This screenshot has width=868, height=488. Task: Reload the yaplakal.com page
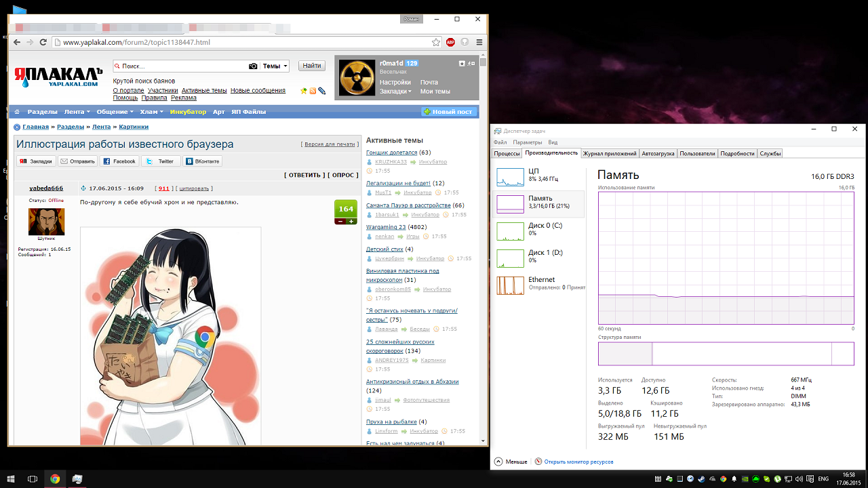pyautogui.click(x=43, y=42)
